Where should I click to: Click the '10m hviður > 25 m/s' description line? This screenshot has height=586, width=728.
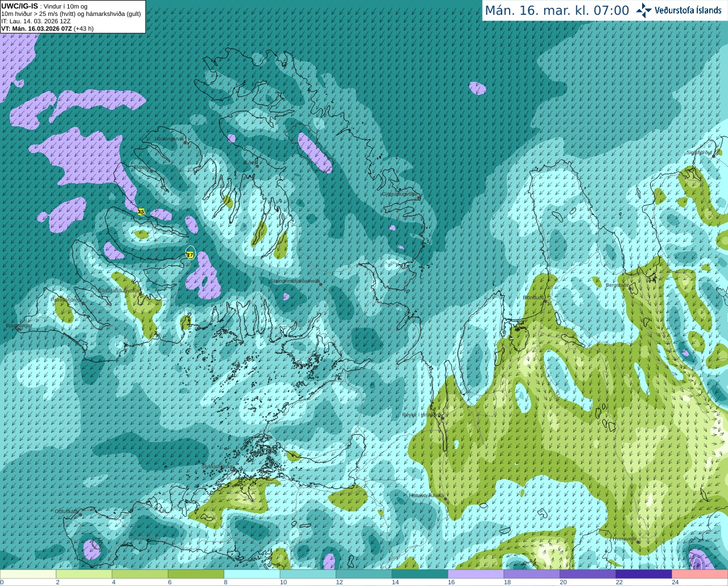(71, 14)
